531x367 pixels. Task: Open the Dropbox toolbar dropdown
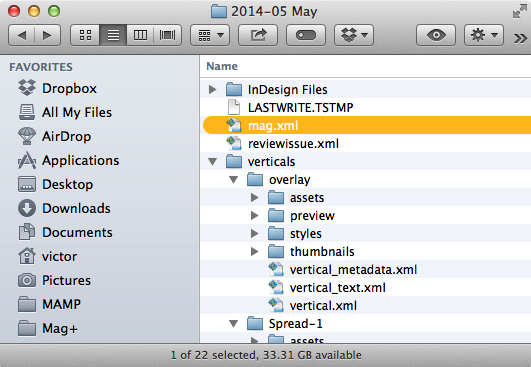pyautogui.click(x=354, y=35)
